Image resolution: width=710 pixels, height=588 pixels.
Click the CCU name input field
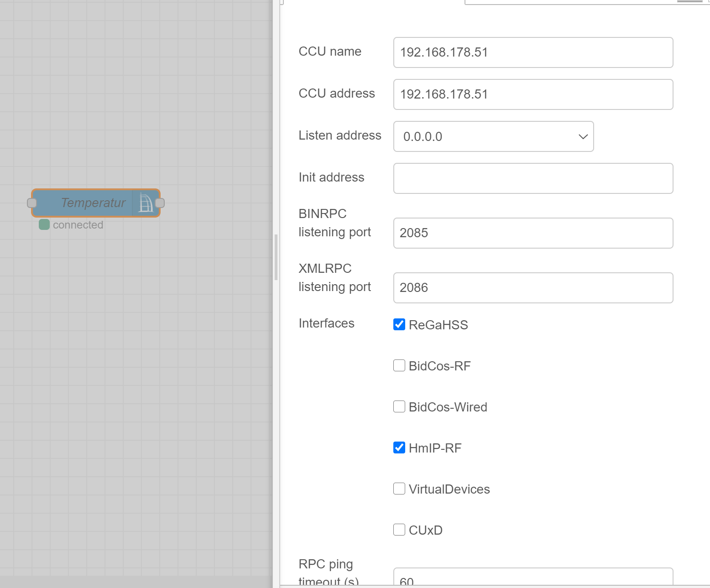(533, 52)
